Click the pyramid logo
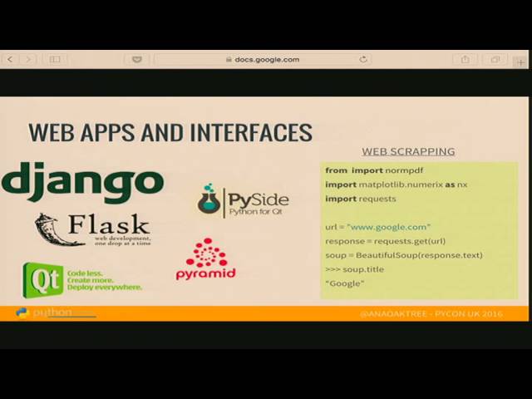 [x=205, y=259]
